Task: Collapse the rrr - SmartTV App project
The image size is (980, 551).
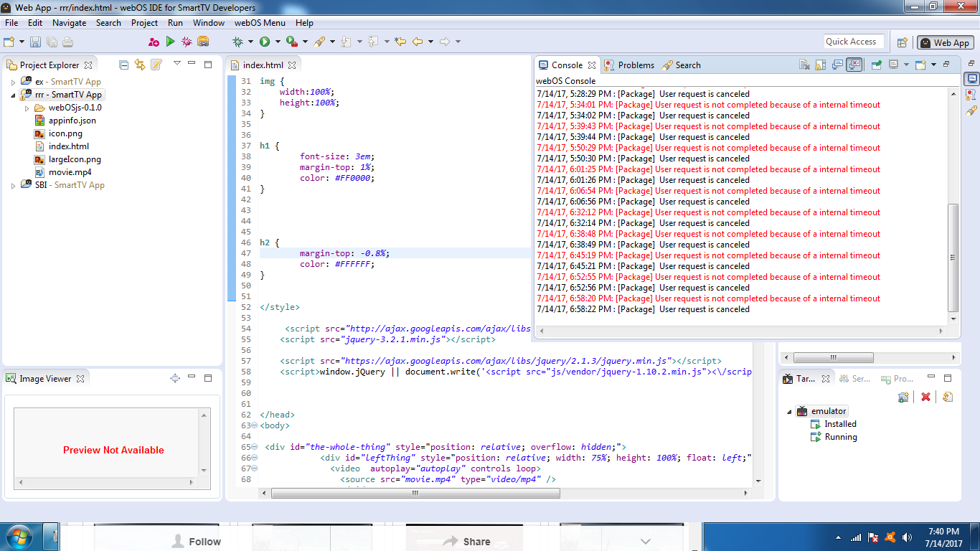Action: coord(13,95)
